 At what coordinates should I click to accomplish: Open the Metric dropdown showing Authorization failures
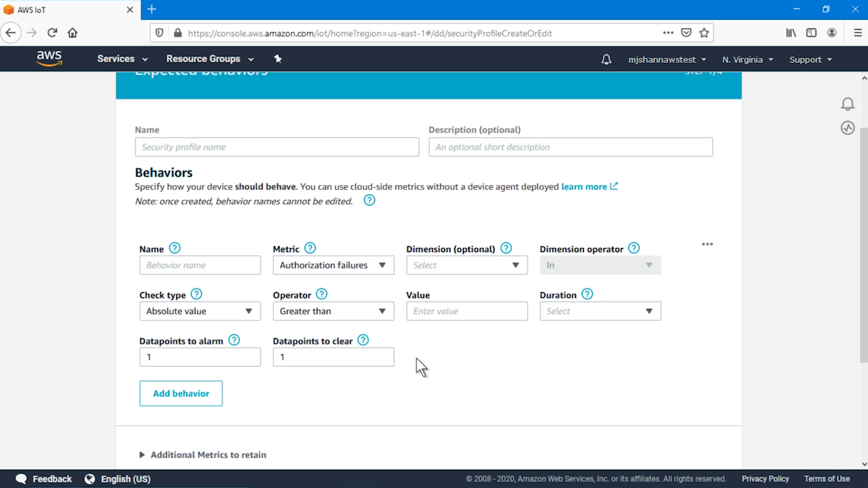[333, 265]
